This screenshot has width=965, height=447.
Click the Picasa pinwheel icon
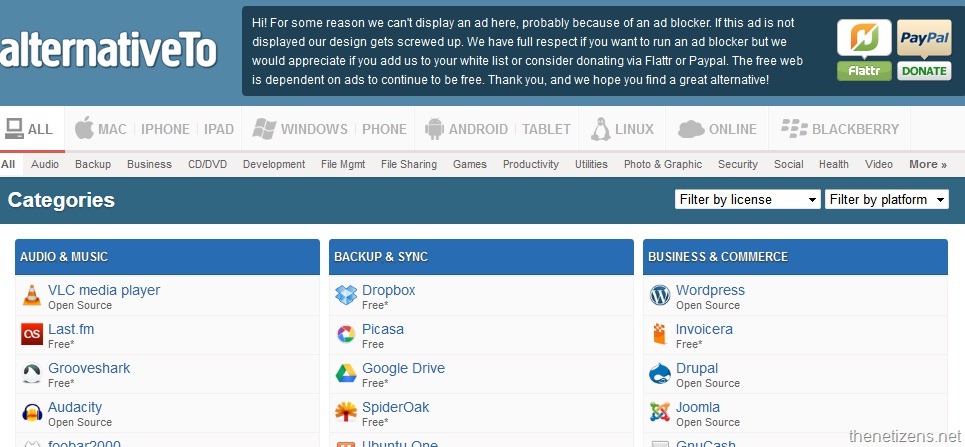(x=346, y=334)
